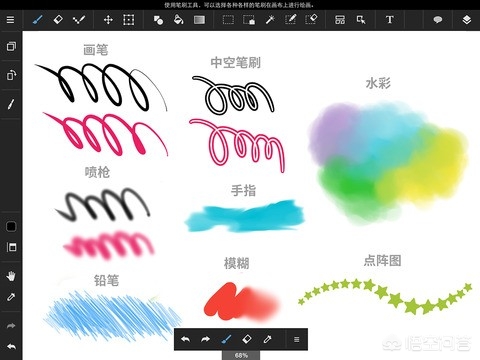480x360 pixels.
Task: Select the Brush tool in top toolbar
Action: pos(38,20)
